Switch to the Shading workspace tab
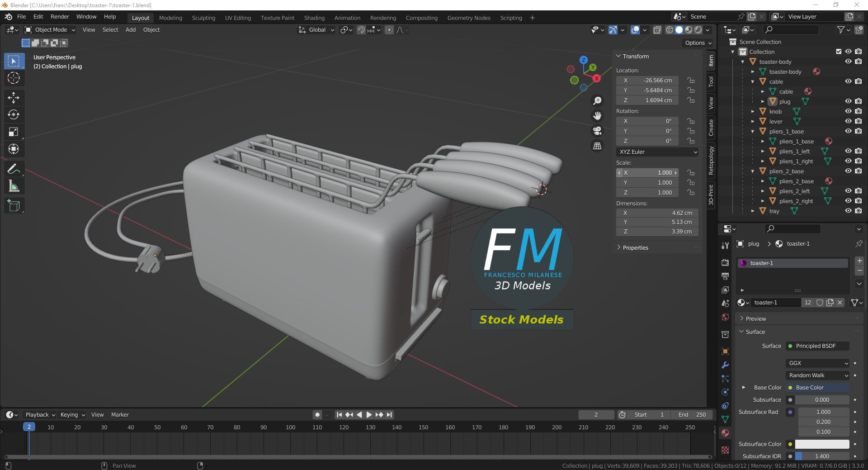 [314, 18]
